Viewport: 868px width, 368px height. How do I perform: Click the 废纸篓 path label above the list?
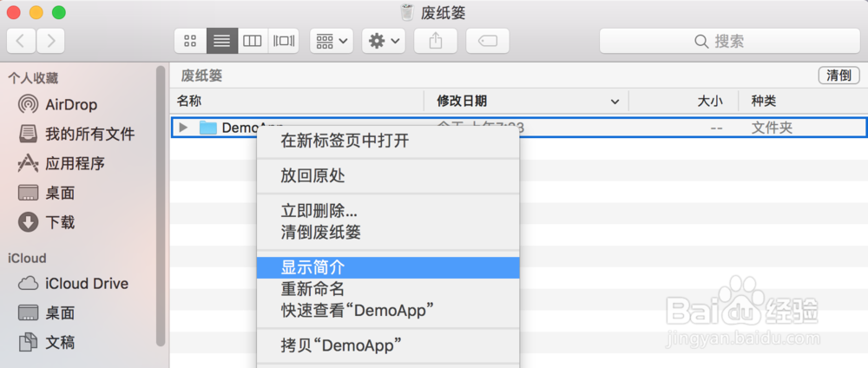tap(201, 76)
